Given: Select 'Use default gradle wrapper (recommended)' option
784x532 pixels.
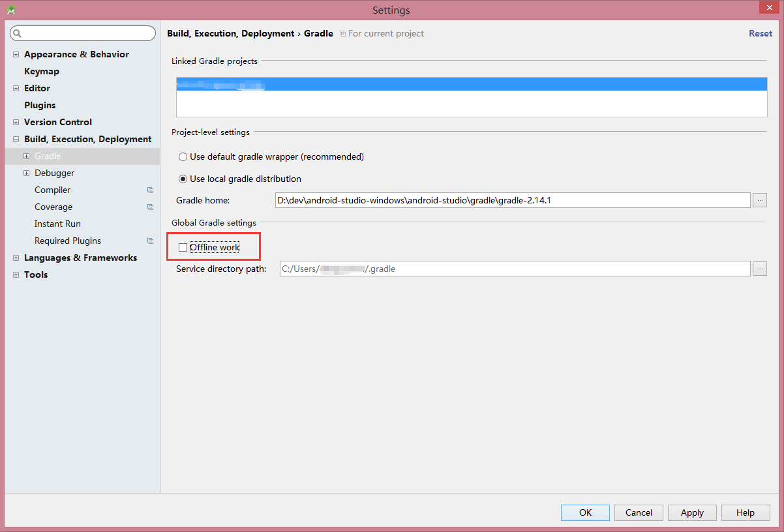Looking at the screenshot, I should click(x=183, y=157).
